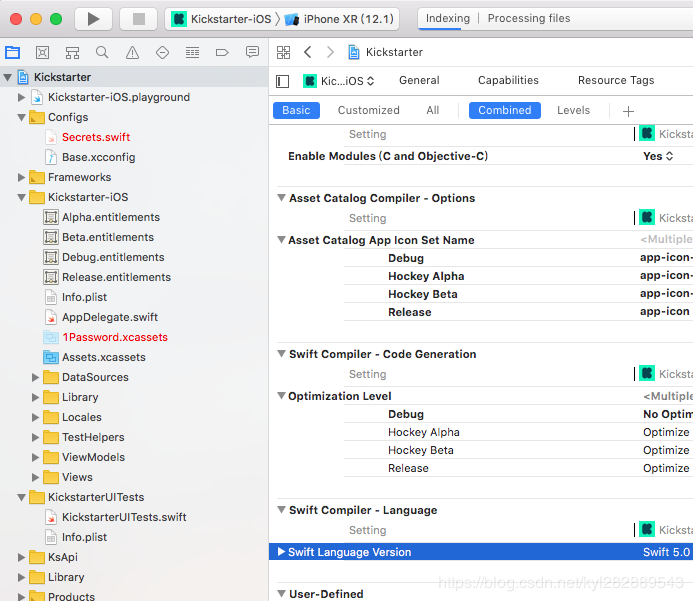Expand the Frameworks folder
Image resolution: width=693 pixels, height=601 pixels.
(x=21, y=177)
